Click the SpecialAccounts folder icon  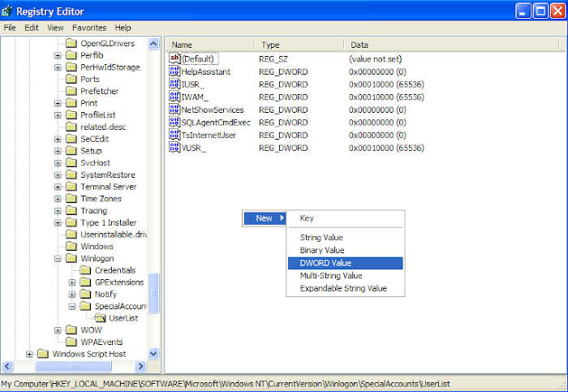pos(85,306)
